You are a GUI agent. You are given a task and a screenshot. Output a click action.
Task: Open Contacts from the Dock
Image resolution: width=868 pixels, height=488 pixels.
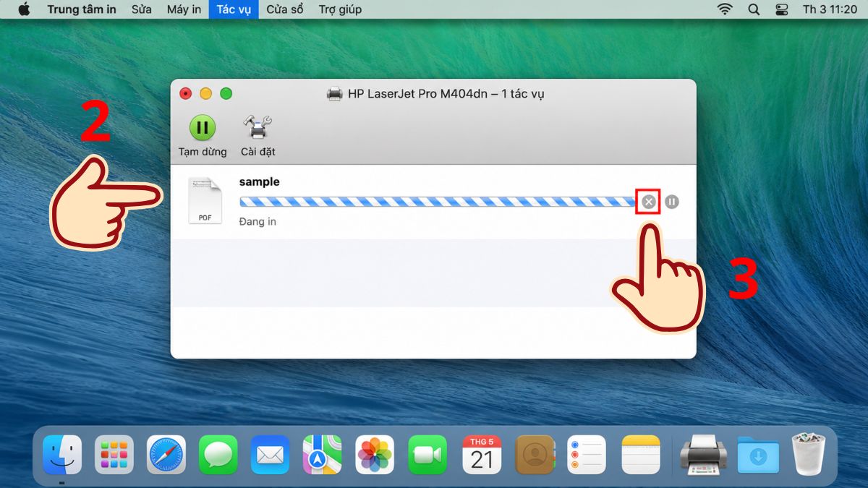(x=535, y=455)
